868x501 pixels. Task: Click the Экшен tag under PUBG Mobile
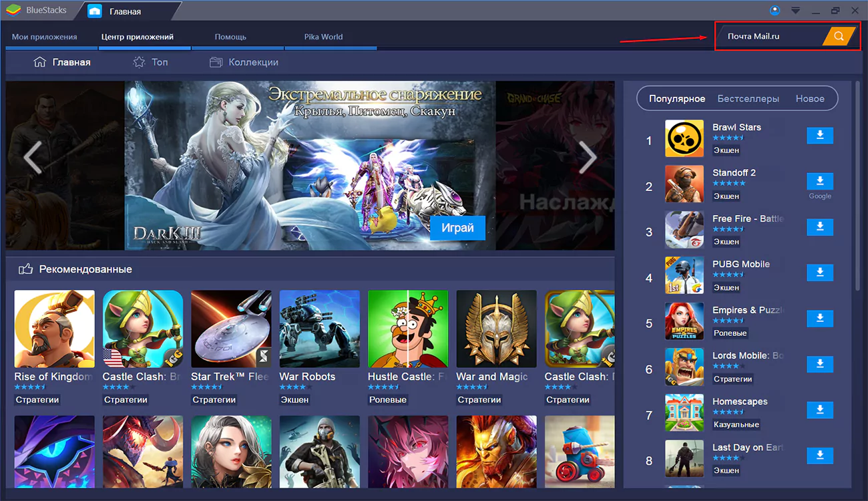726,287
